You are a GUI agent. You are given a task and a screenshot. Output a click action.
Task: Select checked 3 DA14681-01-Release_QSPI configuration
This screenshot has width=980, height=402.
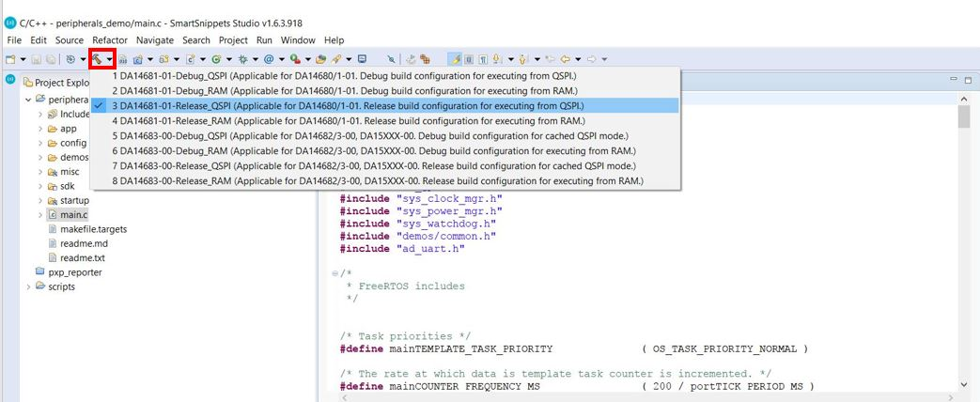[385, 105]
